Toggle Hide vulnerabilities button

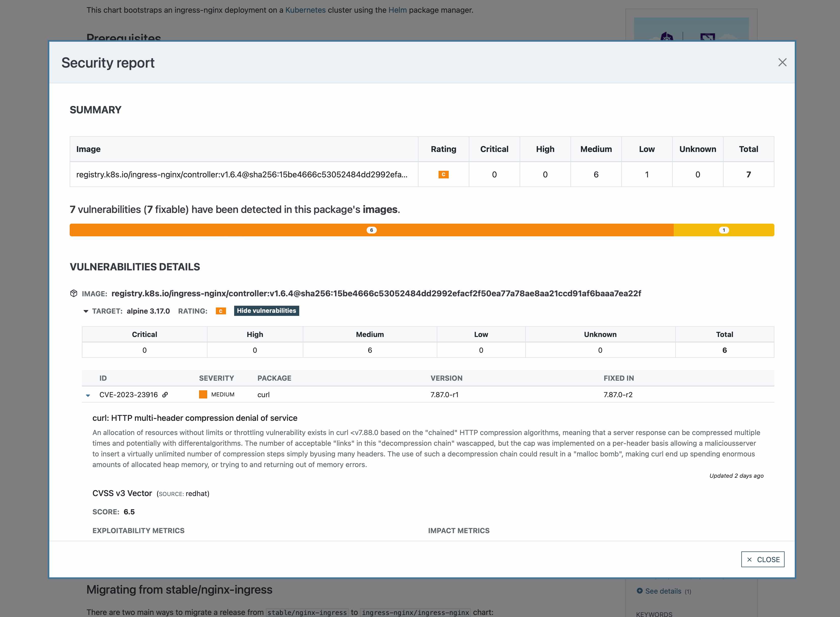point(266,311)
